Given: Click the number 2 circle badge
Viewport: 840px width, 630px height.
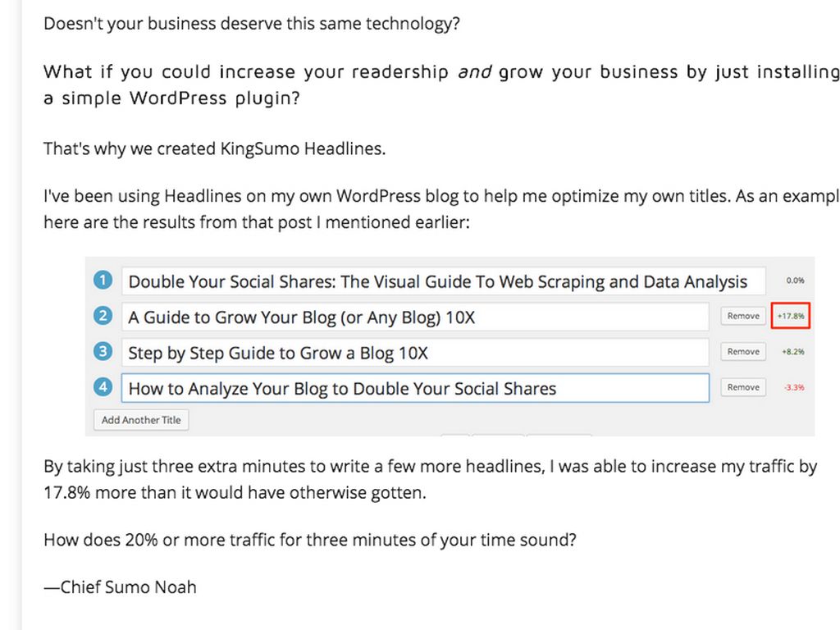Looking at the screenshot, I should pyautogui.click(x=103, y=316).
